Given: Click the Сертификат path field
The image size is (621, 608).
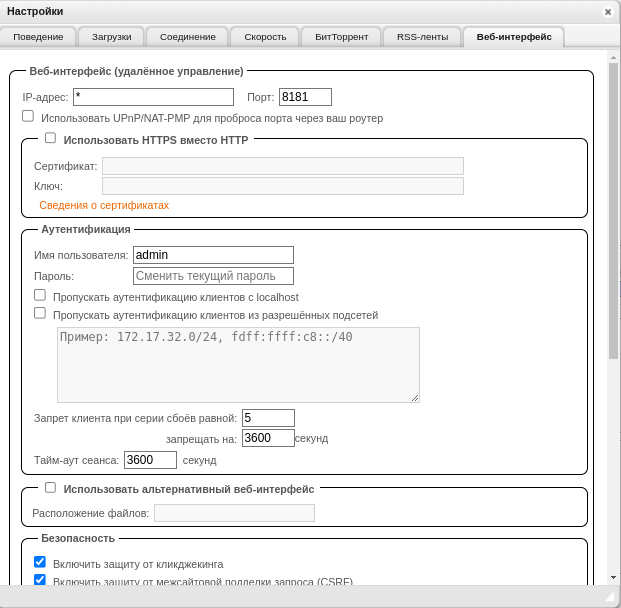Looking at the screenshot, I should tap(283, 166).
